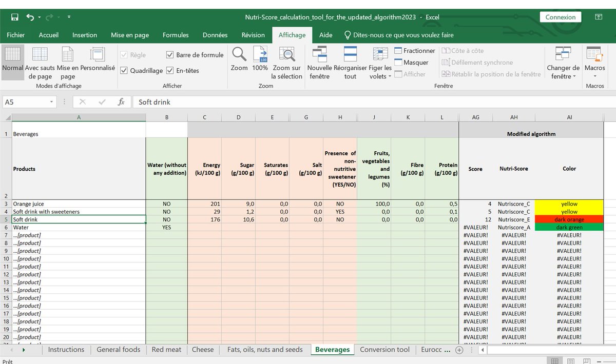Open a Nouvelle fenêtre

coord(319,62)
